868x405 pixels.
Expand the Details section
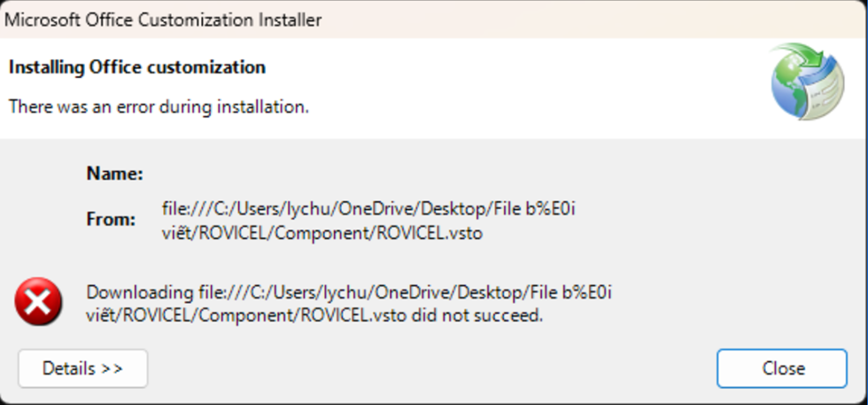tap(82, 368)
